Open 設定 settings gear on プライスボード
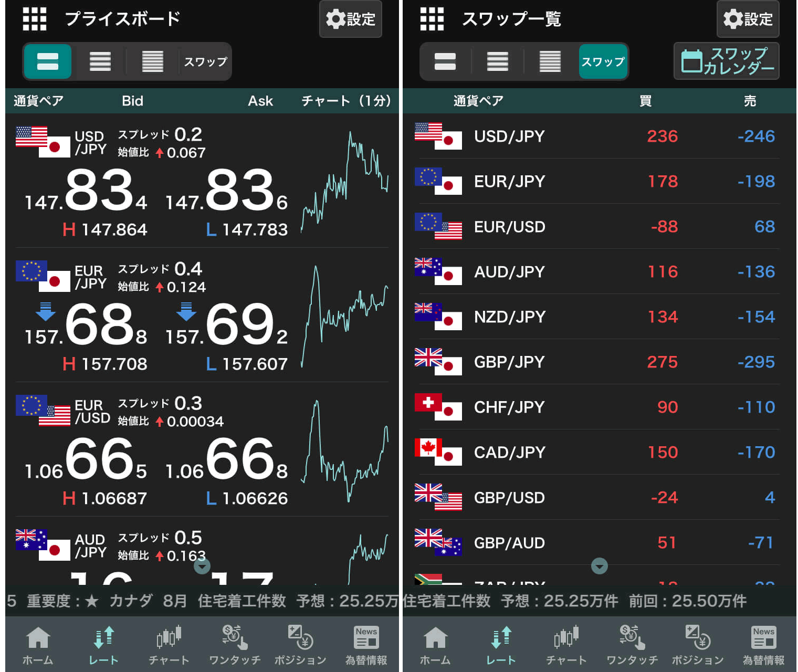798x672 pixels. pyautogui.click(x=350, y=19)
